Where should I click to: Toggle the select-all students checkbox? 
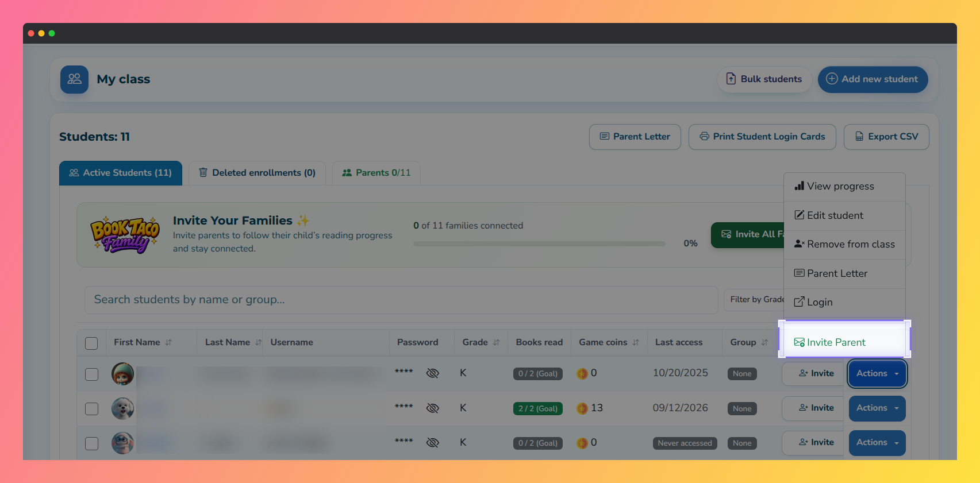(x=91, y=343)
